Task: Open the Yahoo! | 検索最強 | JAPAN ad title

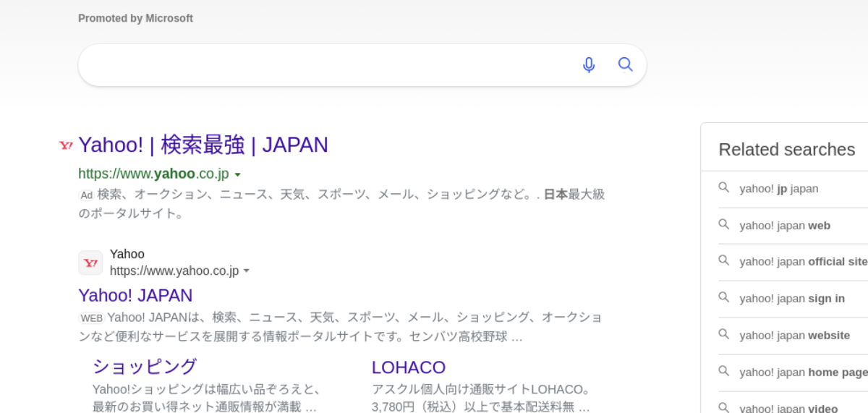Action: [x=203, y=145]
